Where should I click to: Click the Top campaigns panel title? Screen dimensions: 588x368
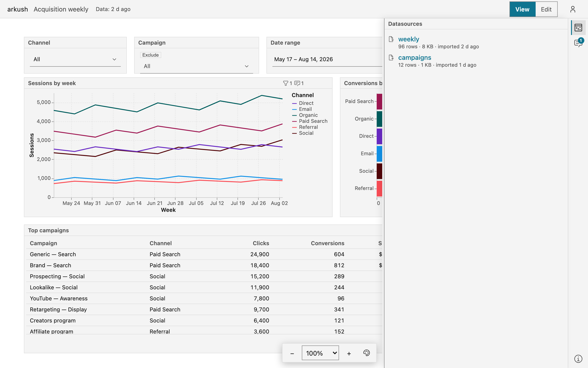pos(48,230)
